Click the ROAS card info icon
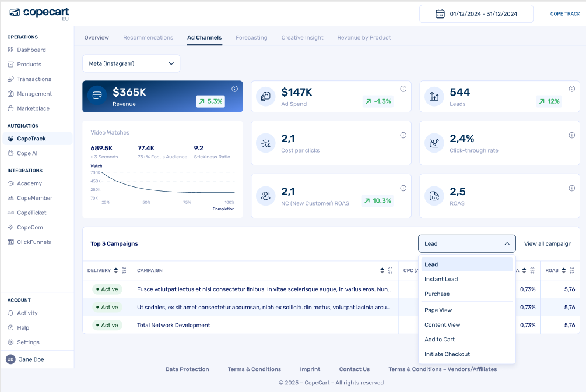 tap(572, 188)
